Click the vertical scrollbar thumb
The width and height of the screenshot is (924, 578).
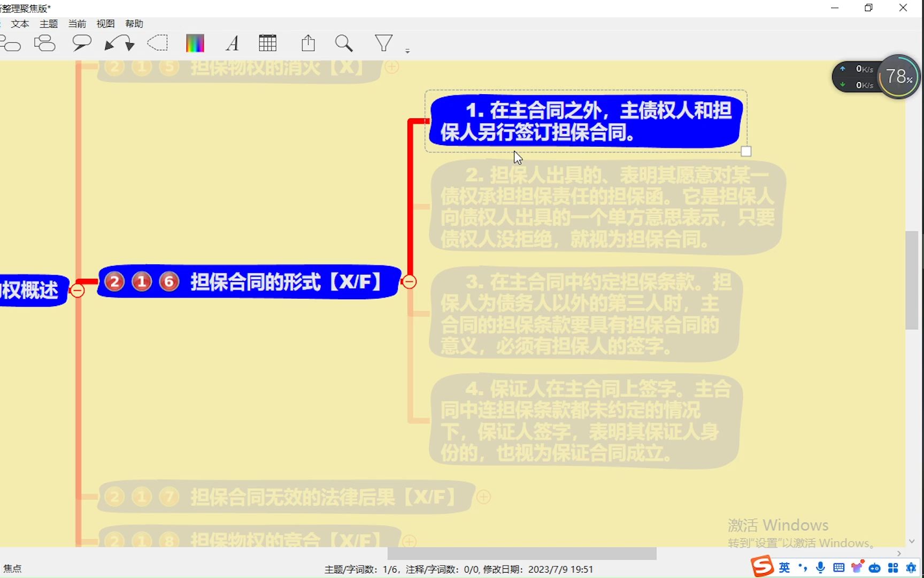pyautogui.click(x=912, y=280)
